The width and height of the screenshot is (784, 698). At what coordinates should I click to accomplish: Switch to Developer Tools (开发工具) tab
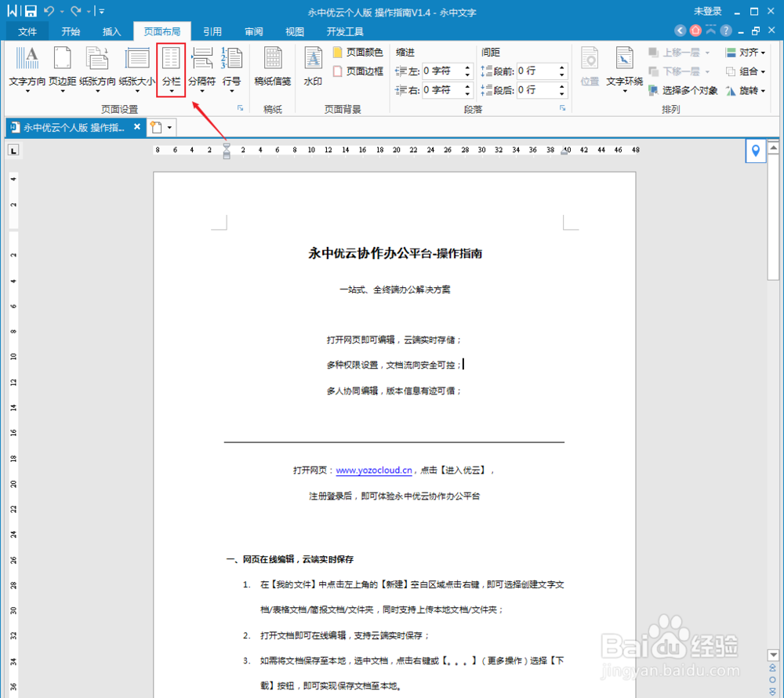pos(345,31)
